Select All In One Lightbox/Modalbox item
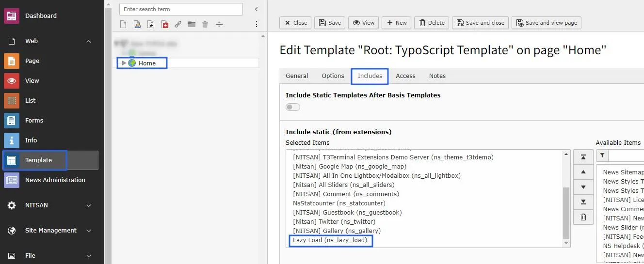This screenshot has width=644, height=264. [x=377, y=176]
